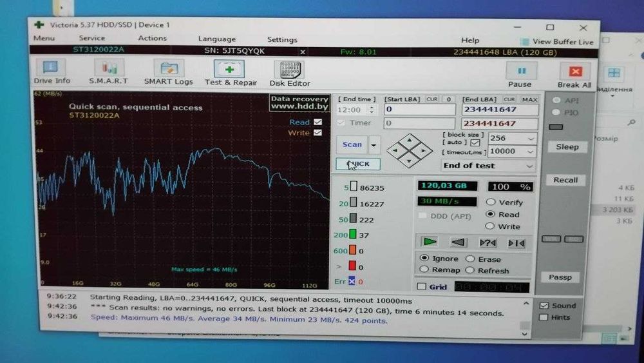Image resolution: width=644 pixels, height=363 pixels.
Task: Select the Write mode radio button
Action: click(489, 226)
